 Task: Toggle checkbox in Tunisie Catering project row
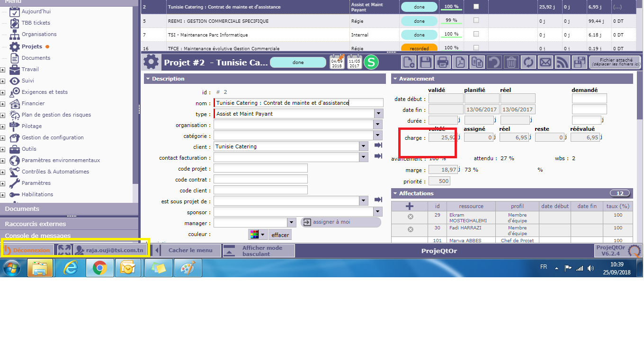pyautogui.click(x=476, y=7)
